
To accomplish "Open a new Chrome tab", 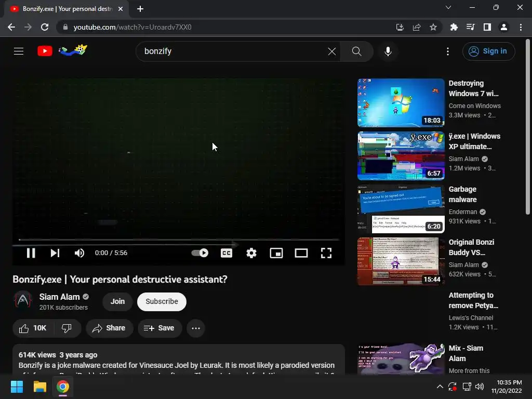I will pyautogui.click(x=140, y=9).
